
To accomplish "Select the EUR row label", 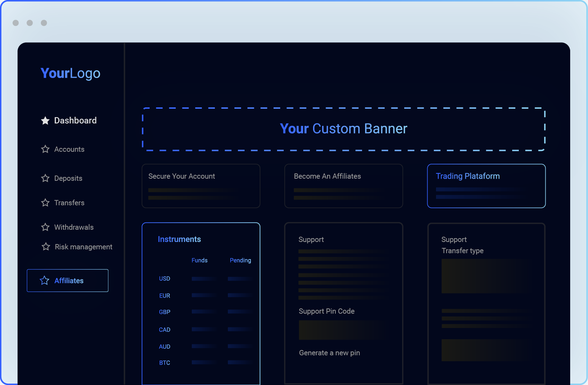I will pyautogui.click(x=165, y=296).
